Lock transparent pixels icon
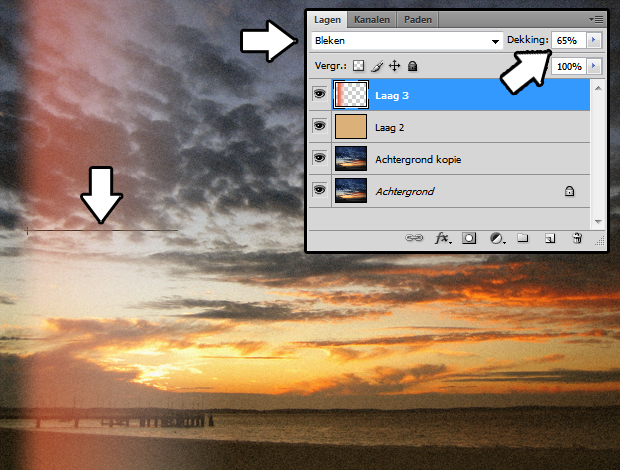The height and width of the screenshot is (470, 620). click(x=359, y=66)
